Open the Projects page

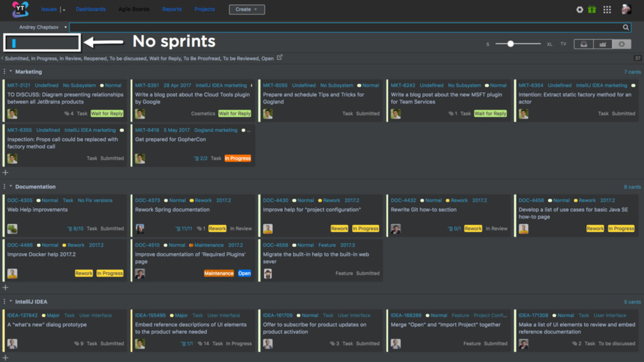click(x=204, y=9)
